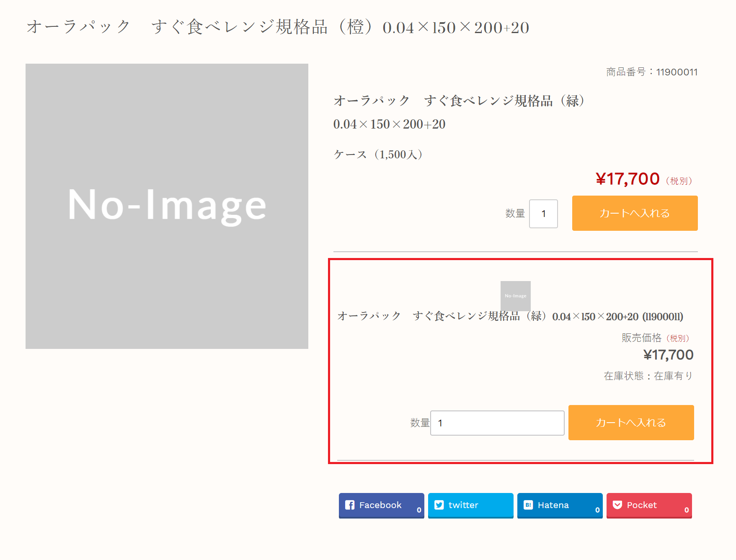Image resolution: width=736 pixels, height=560 pixels.
Task: Share the page with the Facebook button
Action: click(381, 506)
